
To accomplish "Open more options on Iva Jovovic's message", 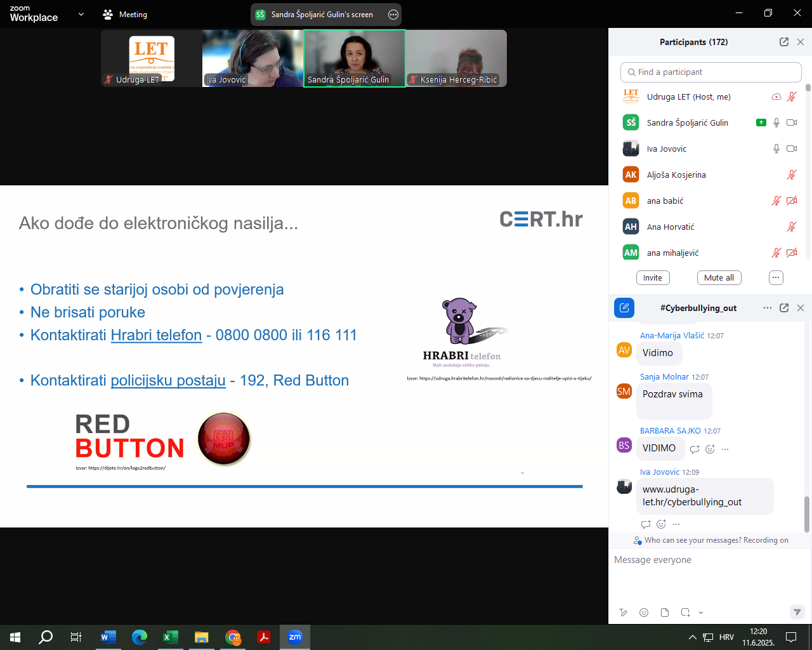I will (x=676, y=524).
